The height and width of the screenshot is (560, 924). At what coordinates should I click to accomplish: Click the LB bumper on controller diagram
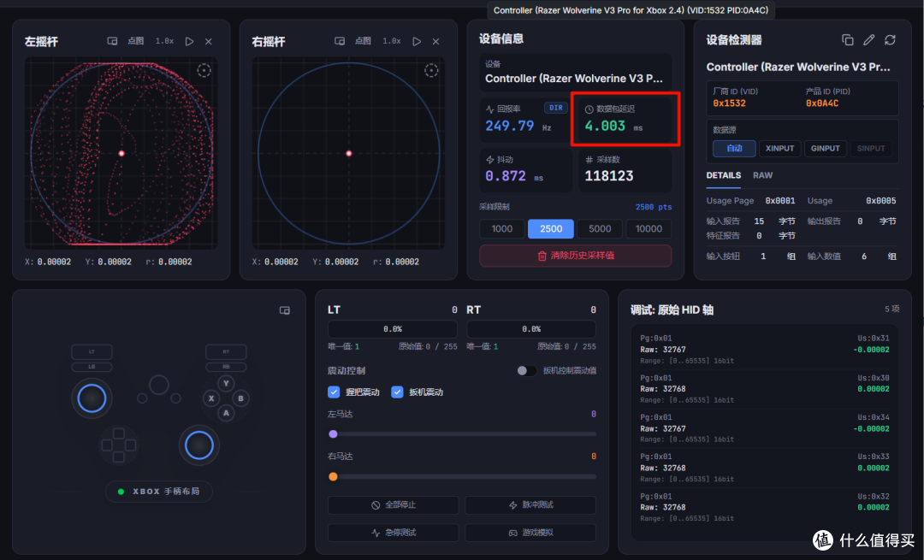92,366
